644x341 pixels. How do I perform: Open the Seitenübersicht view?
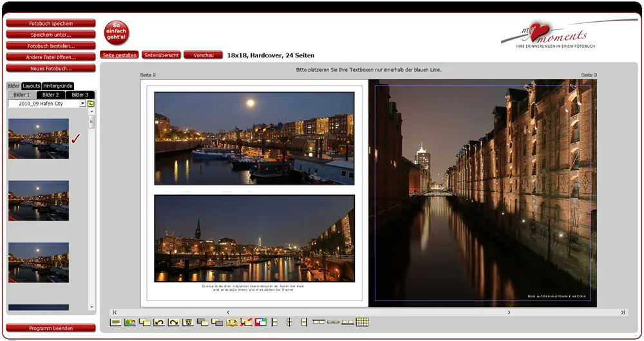coord(161,55)
